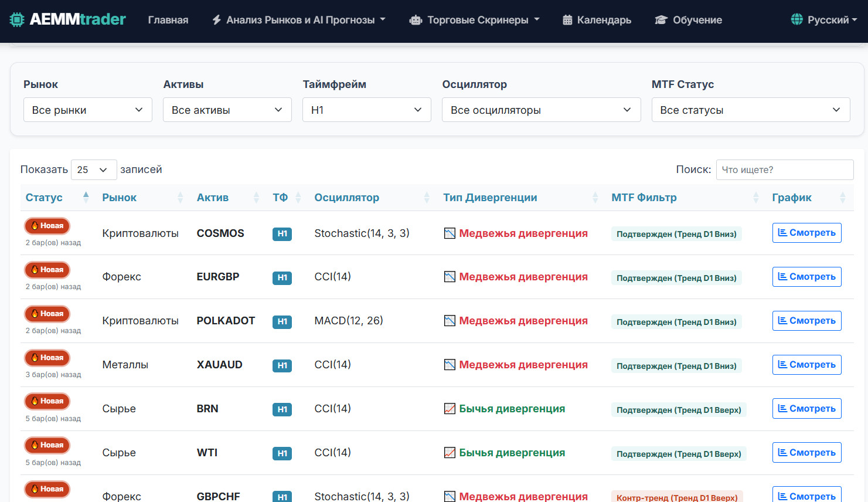Image resolution: width=868 pixels, height=502 pixels.
Task: Change the records-per-page dropdown showing 25
Action: coord(94,169)
